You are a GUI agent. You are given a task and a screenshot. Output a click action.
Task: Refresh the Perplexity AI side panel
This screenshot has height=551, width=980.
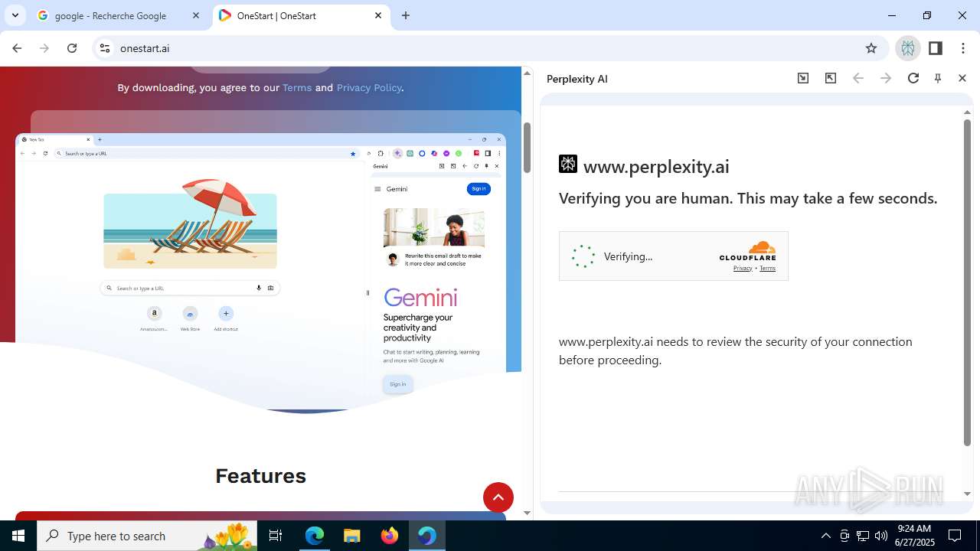913,78
